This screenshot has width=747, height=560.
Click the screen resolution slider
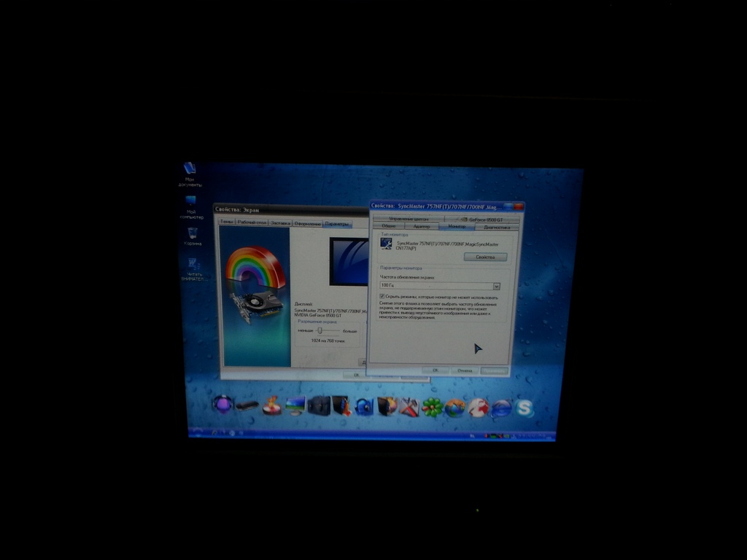coord(320,330)
